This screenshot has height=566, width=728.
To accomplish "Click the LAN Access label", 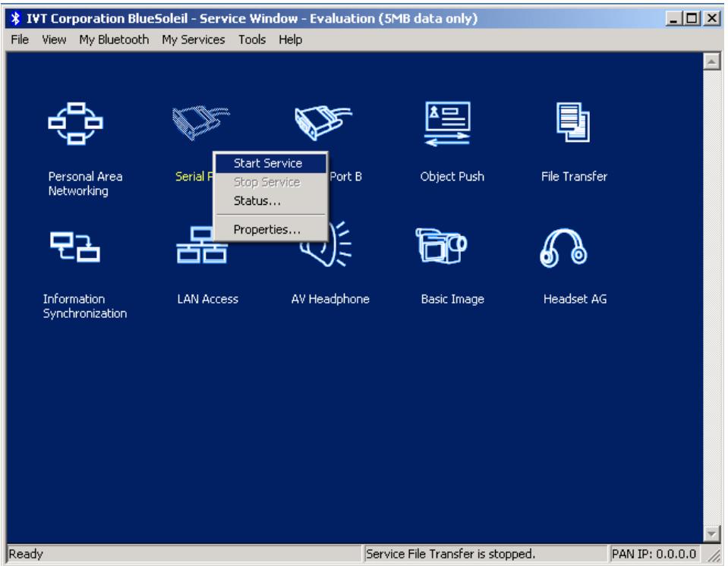I will 207,299.
